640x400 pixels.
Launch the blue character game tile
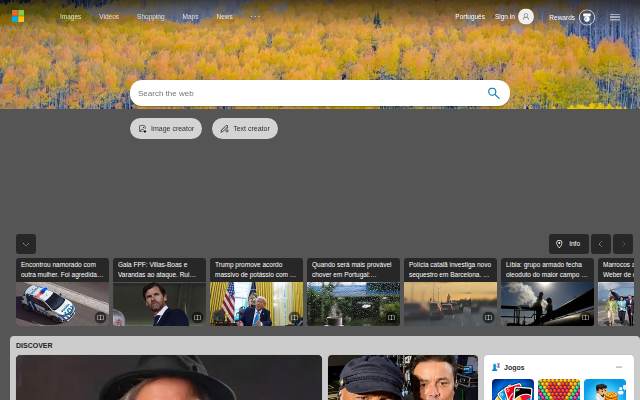pyautogui.click(x=605, y=390)
